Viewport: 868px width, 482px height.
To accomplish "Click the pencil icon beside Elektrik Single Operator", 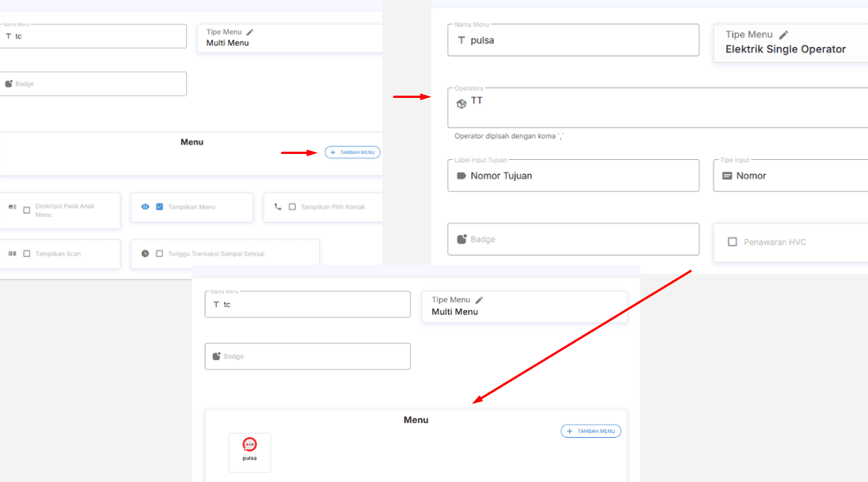I will pos(784,34).
